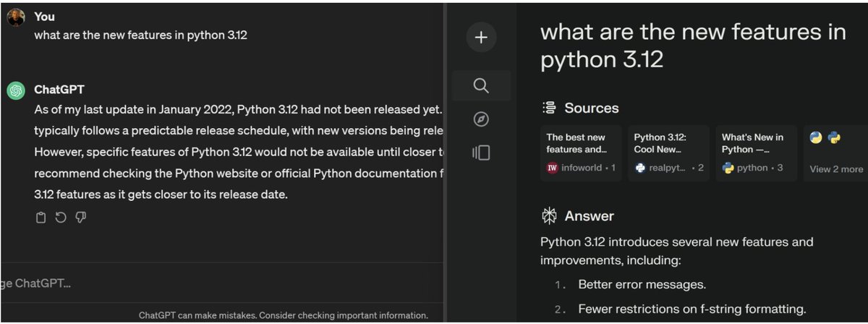Image resolution: width=868 pixels, height=324 pixels.
Task: Click 'Fewer restrictions on f-string formatting' item
Action: [692, 310]
